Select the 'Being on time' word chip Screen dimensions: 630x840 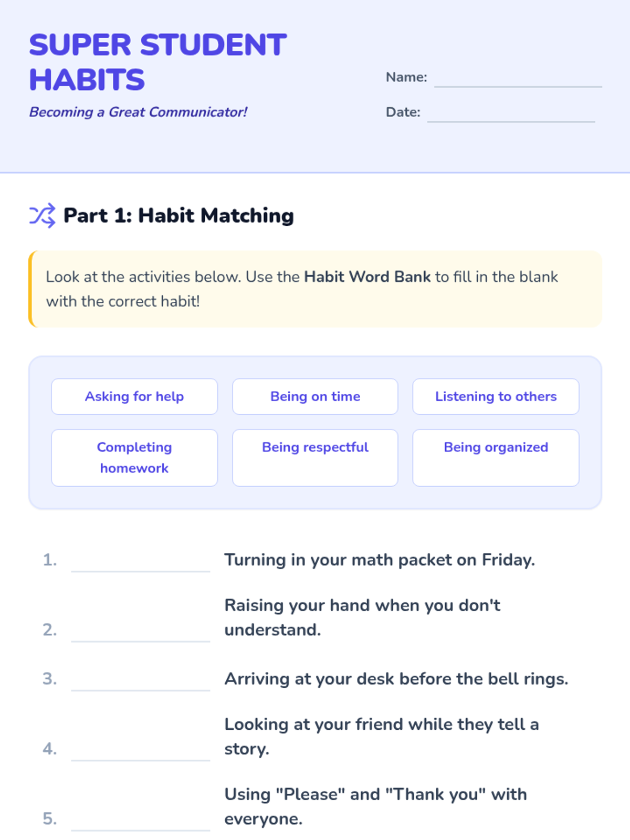[315, 396]
